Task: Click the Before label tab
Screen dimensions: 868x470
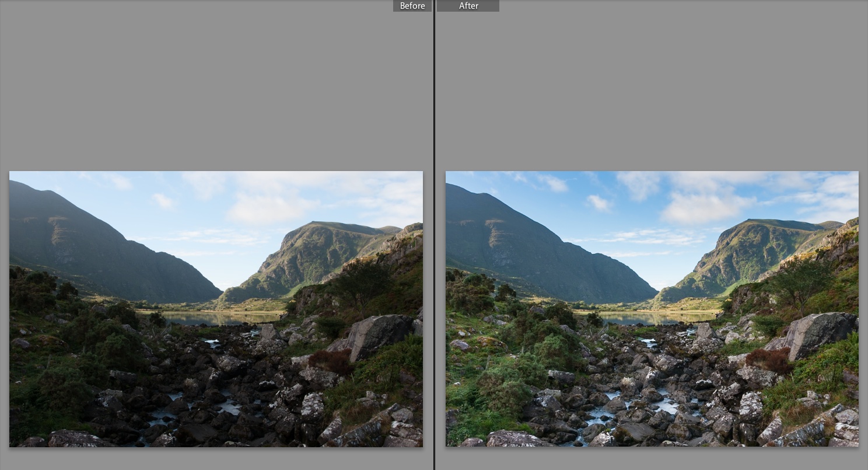Action: point(412,6)
